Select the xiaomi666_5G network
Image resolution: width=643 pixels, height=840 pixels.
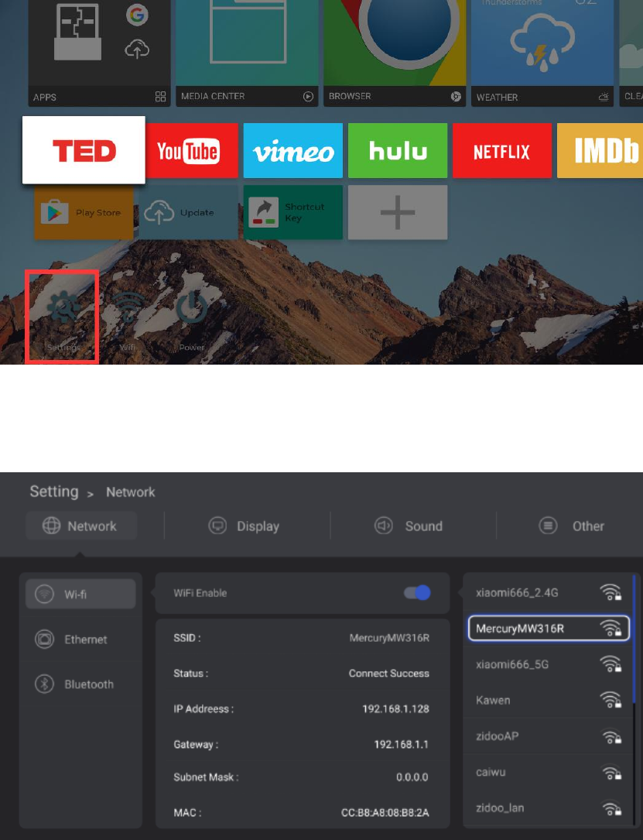click(x=548, y=664)
